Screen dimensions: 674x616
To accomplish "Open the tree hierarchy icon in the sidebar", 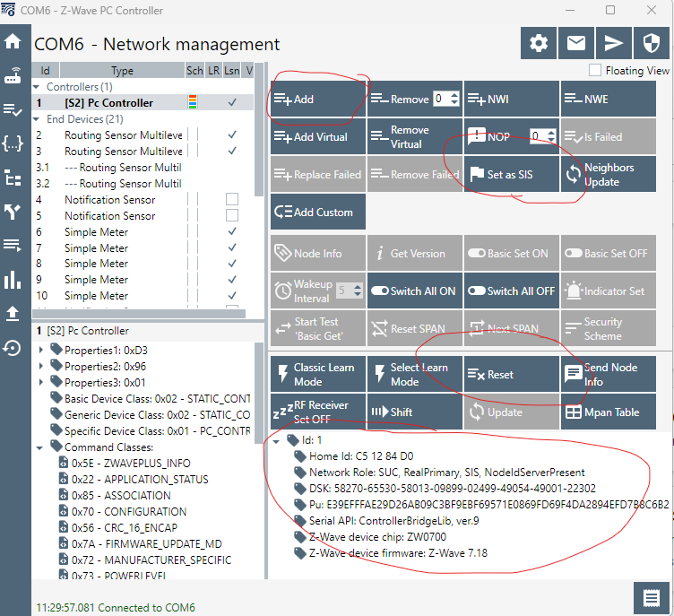I will pyautogui.click(x=13, y=178).
